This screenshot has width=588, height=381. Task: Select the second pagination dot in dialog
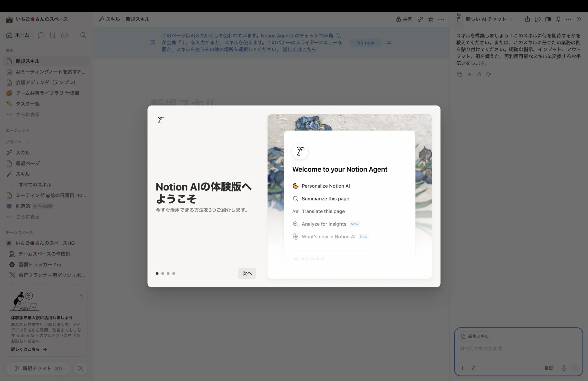(x=162, y=273)
